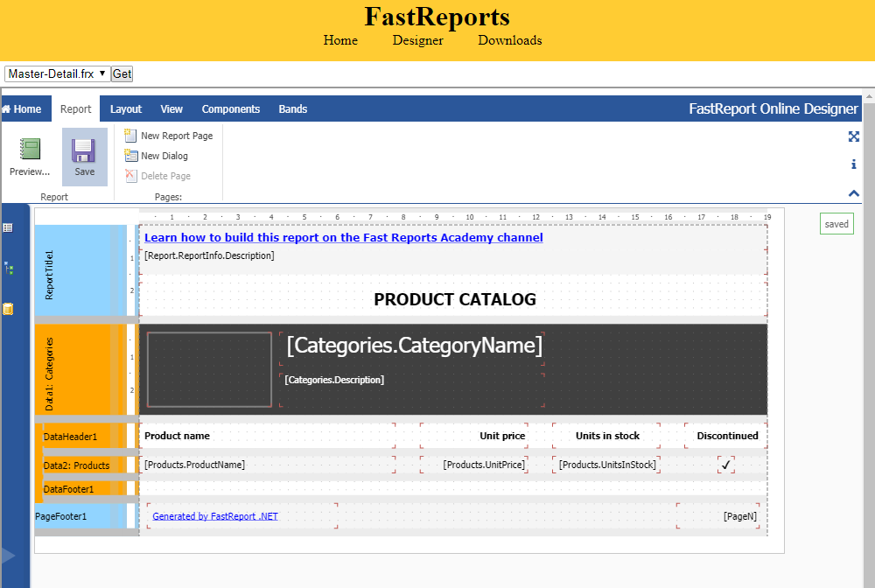This screenshot has width=875, height=588.
Task: Open the View ribbon tab
Action: pos(171,108)
